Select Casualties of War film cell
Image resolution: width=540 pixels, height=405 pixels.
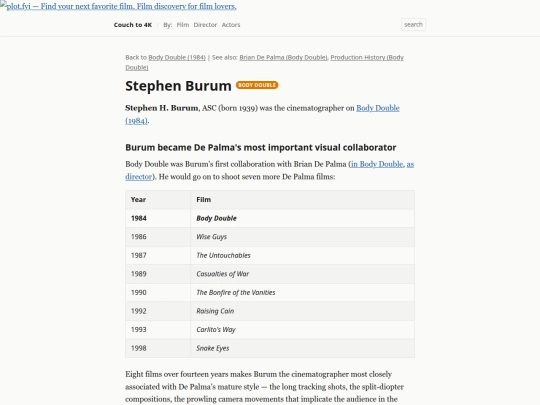point(303,274)
